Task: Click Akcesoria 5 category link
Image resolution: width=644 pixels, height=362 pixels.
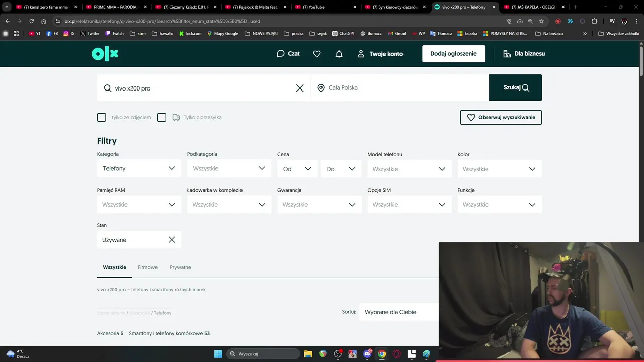Action: coord(110,333)
